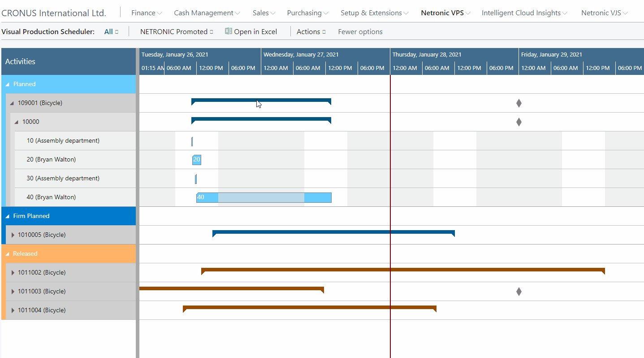Click the diamond marker on the 1011003 row
The image size is (644, 358).
click(519, 291)
